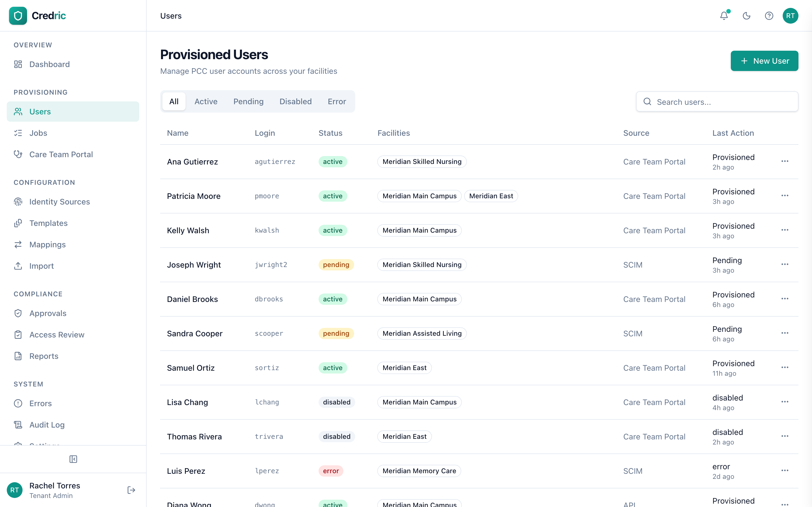The height and width of the screenshot is (507, 812).
Task: Click the New User button
Action: [x=764, y=61]
